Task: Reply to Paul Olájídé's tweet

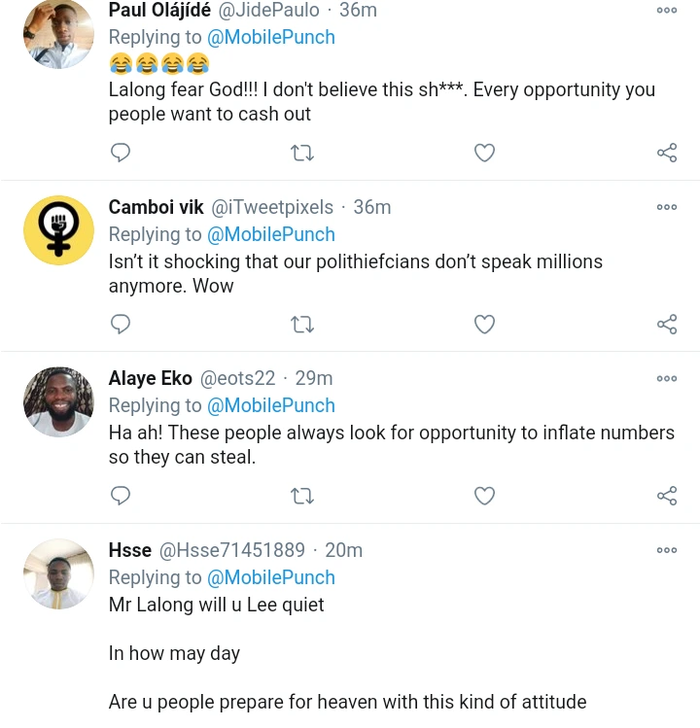Action: 121,153
